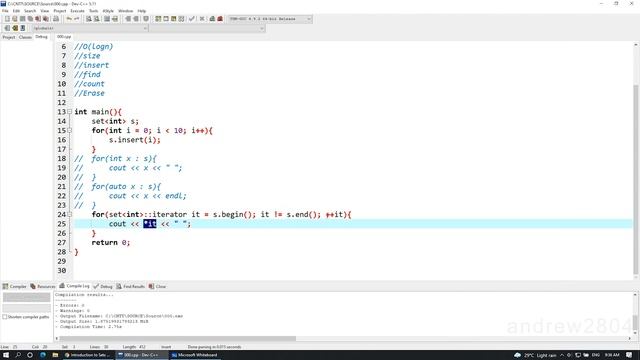Click the Stop Execution X icon
This screenshot has height=360, width=640.
(202, 19)
